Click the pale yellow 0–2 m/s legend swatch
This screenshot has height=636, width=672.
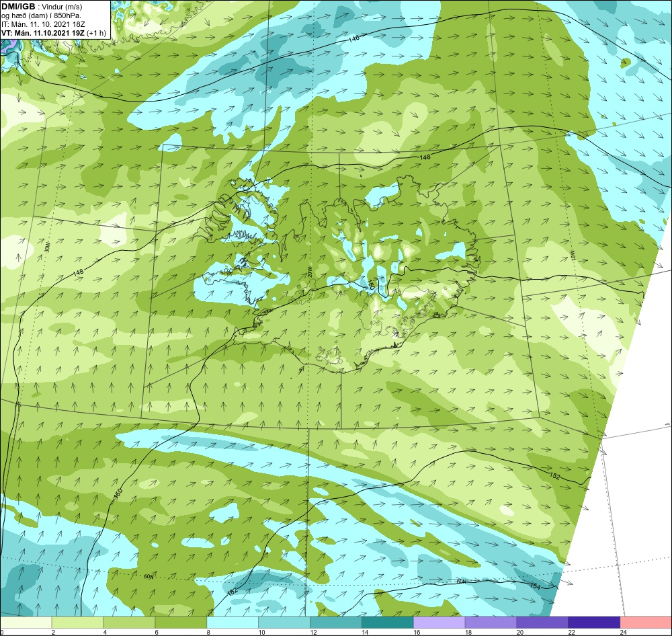[26, 622]
